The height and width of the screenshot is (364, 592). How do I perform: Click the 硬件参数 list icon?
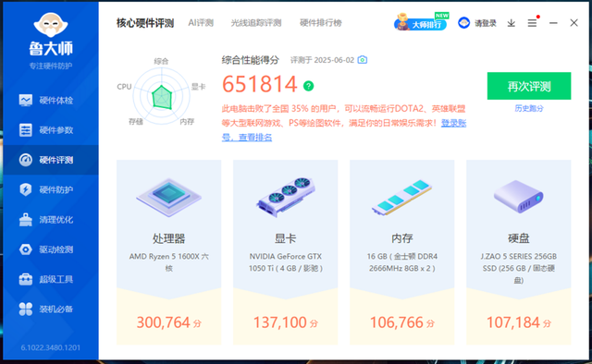[x=26, y=130]
